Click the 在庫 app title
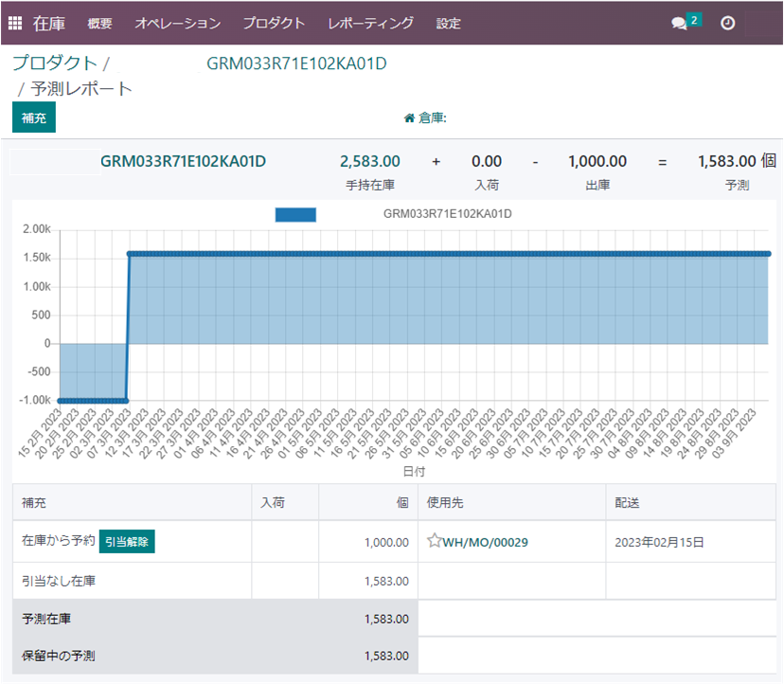 [49, 23]
